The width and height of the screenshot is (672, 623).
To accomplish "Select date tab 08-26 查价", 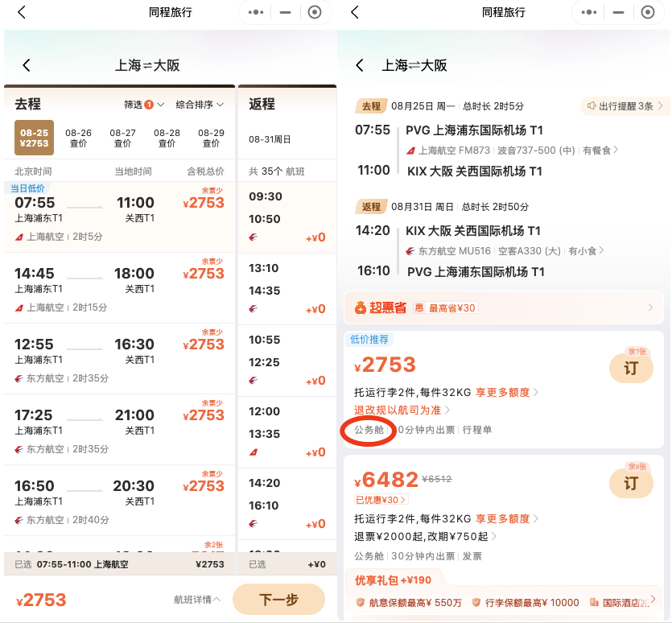I will 78,138.
